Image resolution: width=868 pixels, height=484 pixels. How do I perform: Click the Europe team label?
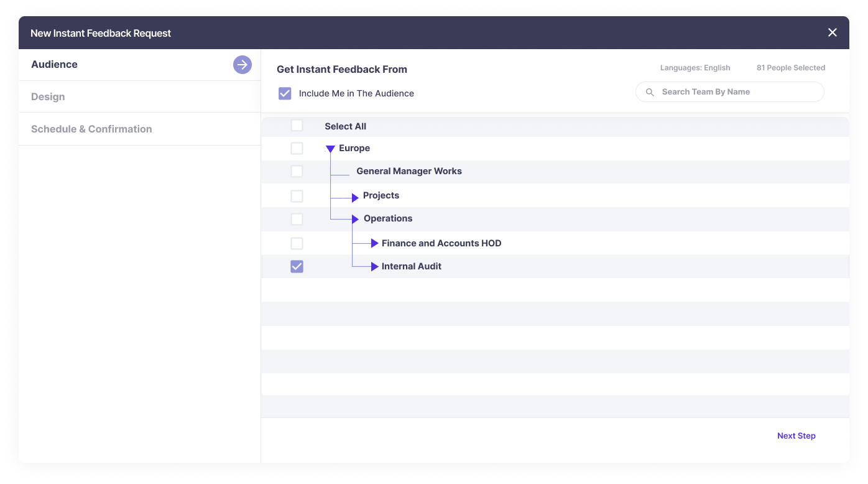(x=354, y=148)
